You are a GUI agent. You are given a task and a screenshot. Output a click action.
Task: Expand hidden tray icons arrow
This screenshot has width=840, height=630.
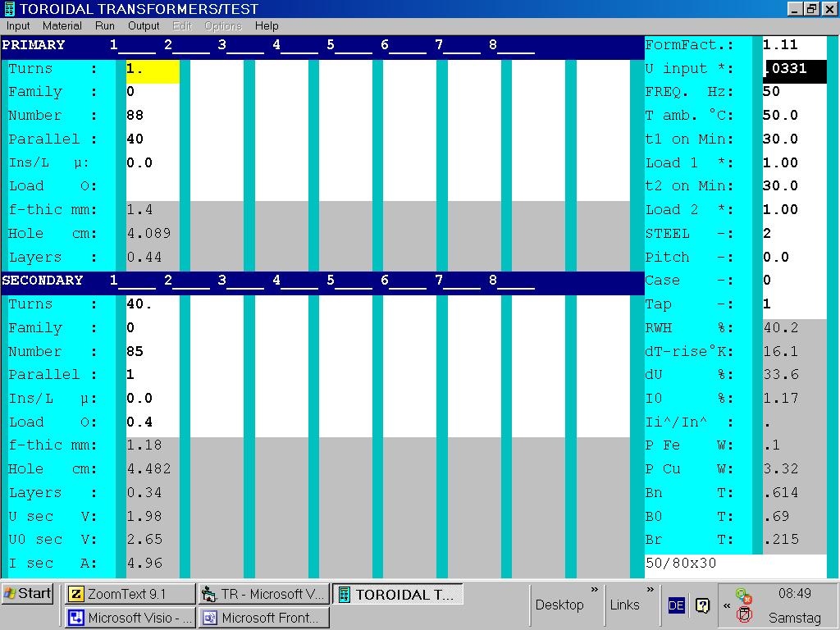click(727, 606)
